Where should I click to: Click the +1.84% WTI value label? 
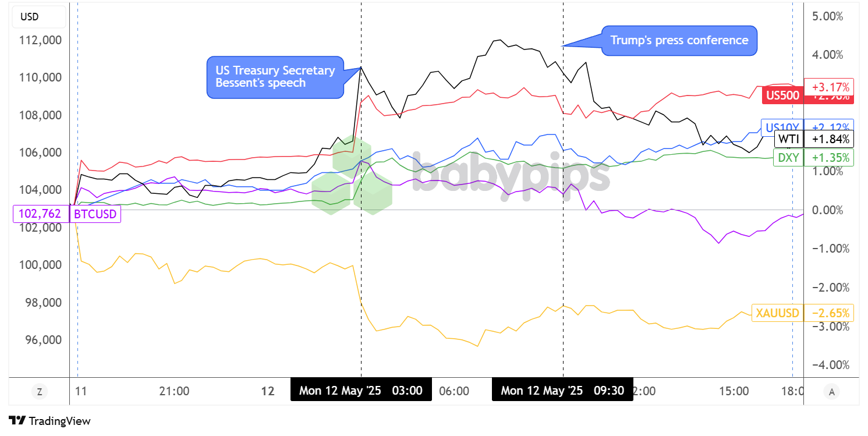tap(828, 139)
